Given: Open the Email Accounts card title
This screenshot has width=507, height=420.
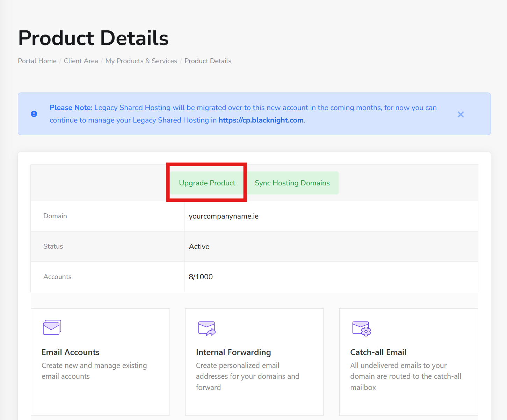Looking at the screenshot, I should [x=71, y=352].
